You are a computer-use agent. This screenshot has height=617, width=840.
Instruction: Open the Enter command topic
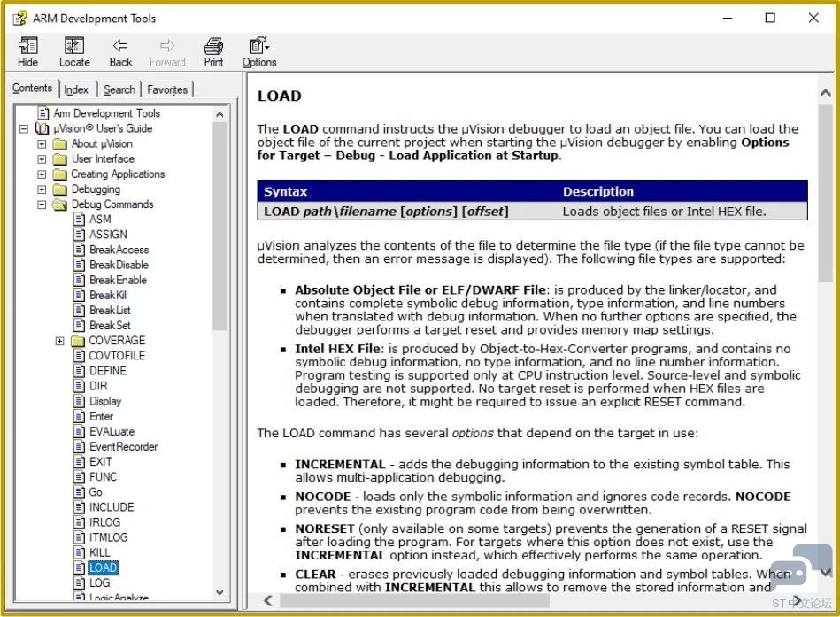pos(101,416)
